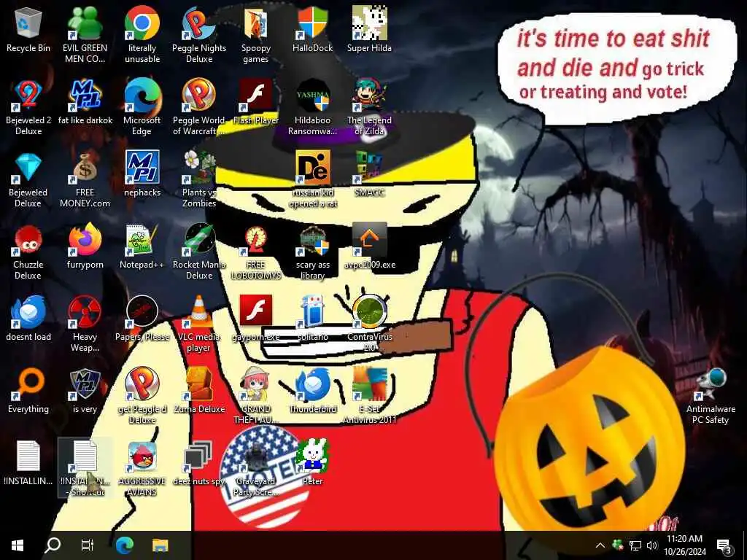Viewport: 747px width, 560px height.
Task: Open the Windows Start menu
Action: [18, 545]
